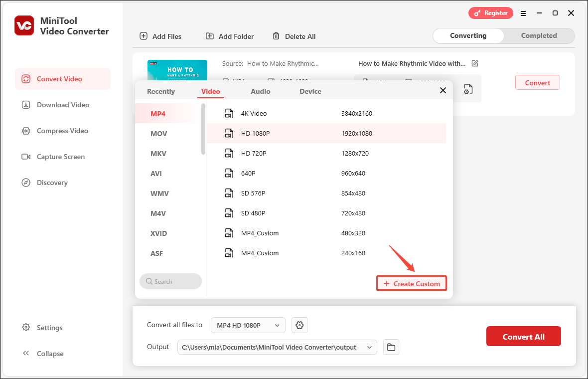Select the 3840x2160 resolution text
Screen dimensions: 588x379
(357, 113)
